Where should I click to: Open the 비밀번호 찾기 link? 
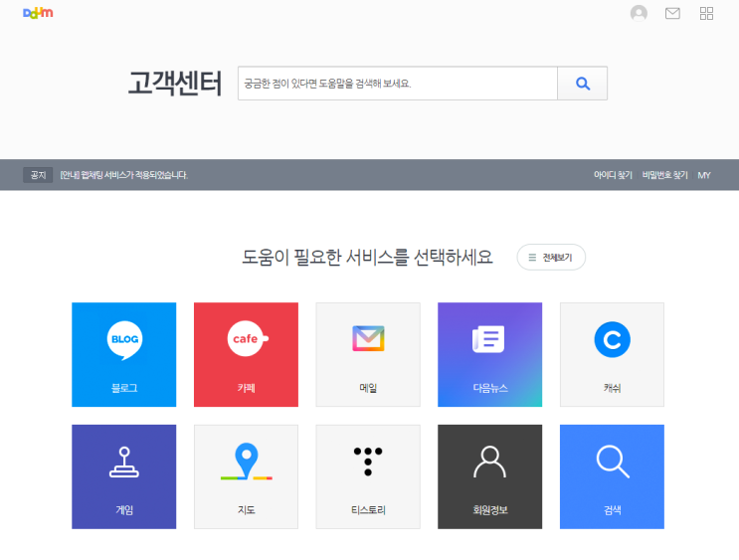point(665,175)
